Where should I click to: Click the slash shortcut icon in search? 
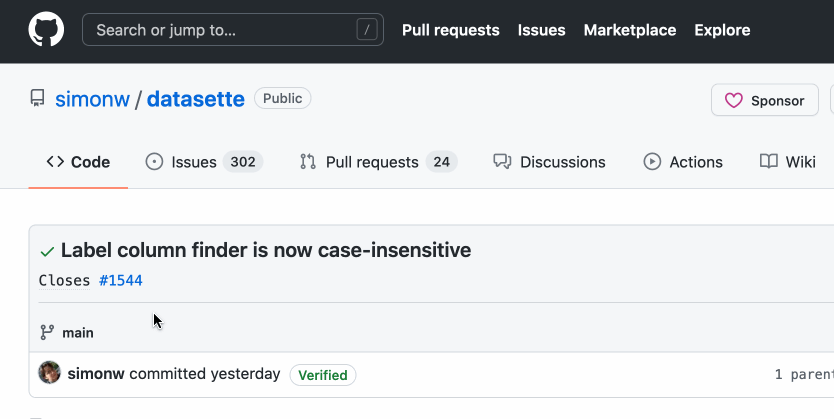(366, 30)
